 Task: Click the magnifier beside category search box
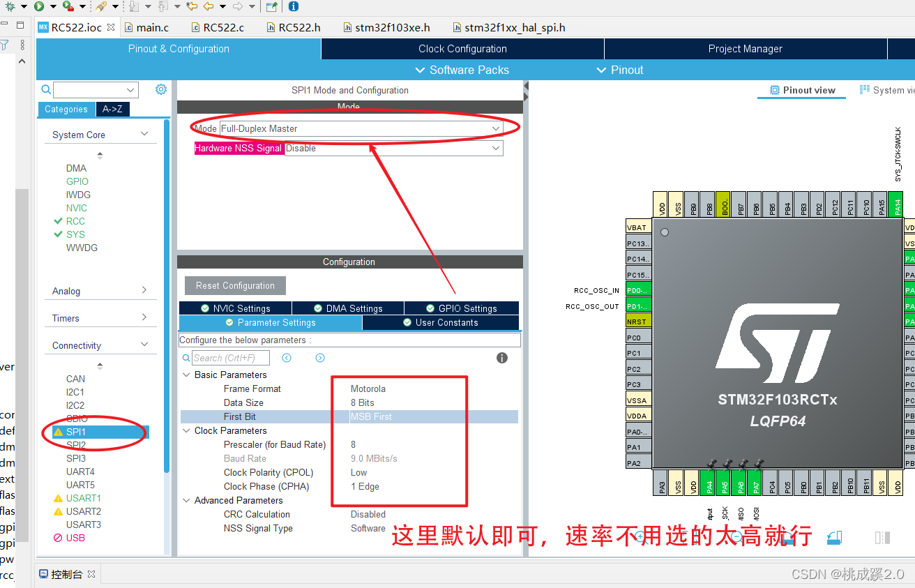point(46,89)
